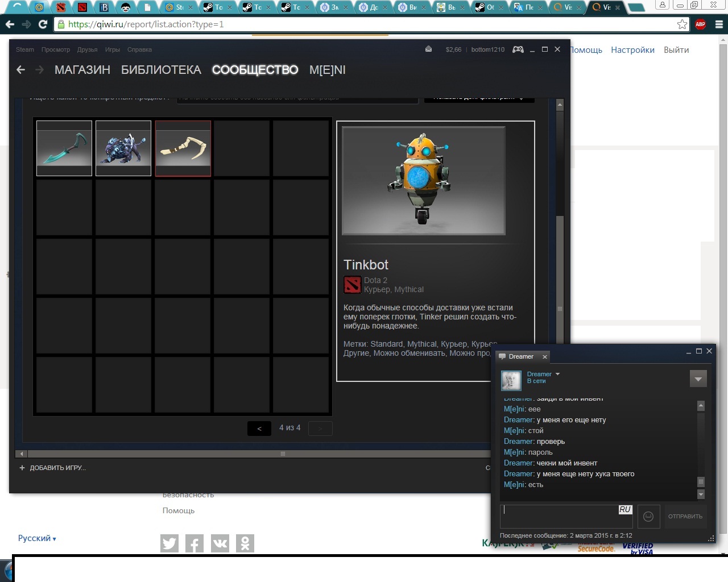Click message 'у меня еще нету хука твоего'
728x582 pixels.
click(585, 474)
